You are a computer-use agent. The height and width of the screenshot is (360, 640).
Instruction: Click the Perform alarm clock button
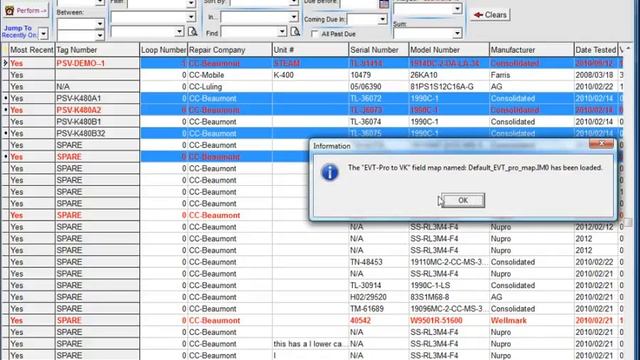pos(26,10)
